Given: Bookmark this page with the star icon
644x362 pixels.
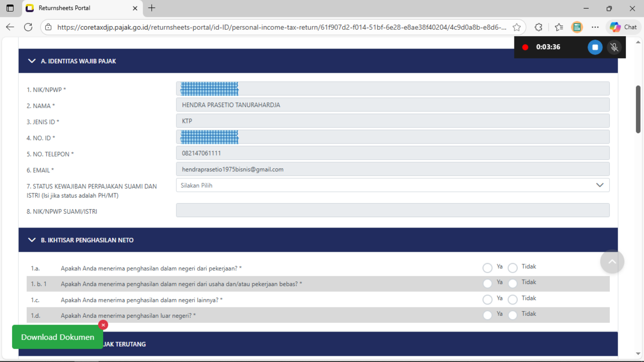Looking at the screenshot, I should point(517,27).
